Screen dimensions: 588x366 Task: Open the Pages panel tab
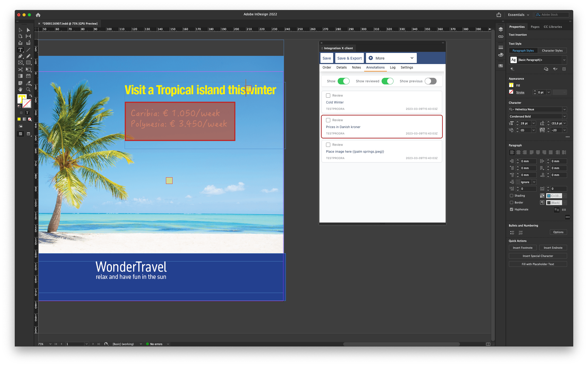[535, 27]
